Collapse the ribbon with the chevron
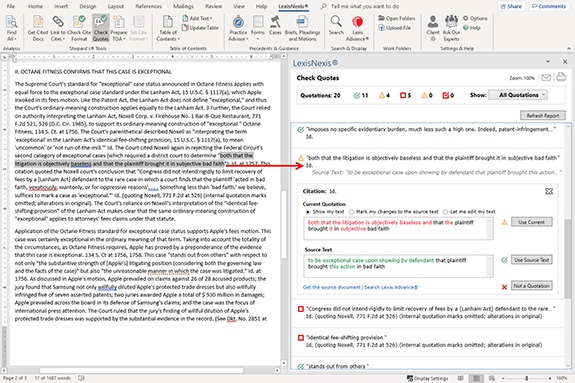 (569, 48)
